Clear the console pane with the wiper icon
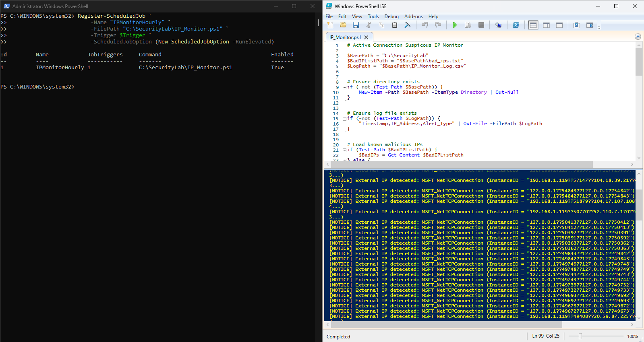This screenshot has height=342, width=644. click(408, 25)
